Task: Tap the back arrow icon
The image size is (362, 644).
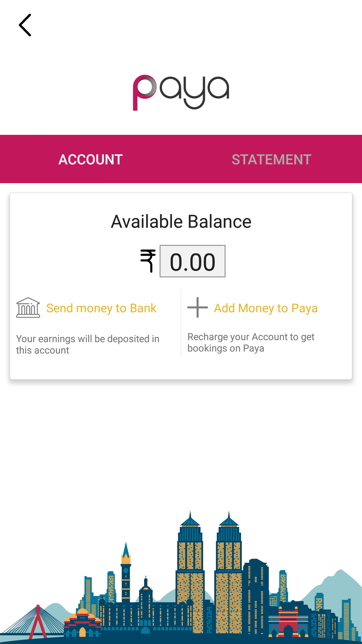Action: pyautogui.click(x=25, y=25)
